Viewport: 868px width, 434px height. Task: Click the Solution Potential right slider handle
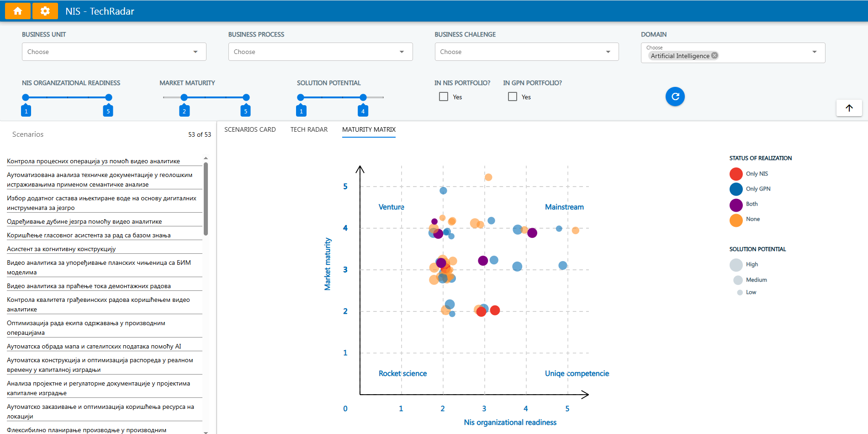point(363,97)
